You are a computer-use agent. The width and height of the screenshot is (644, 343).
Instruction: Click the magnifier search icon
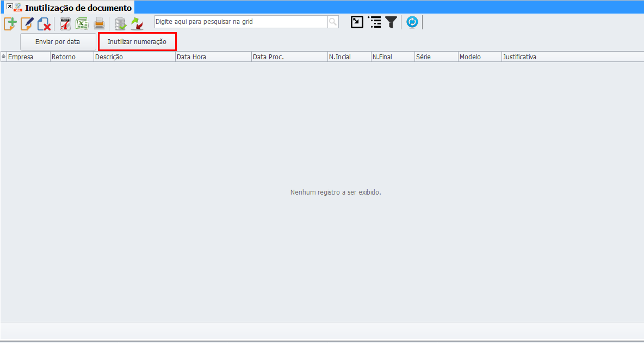point(332,22)
